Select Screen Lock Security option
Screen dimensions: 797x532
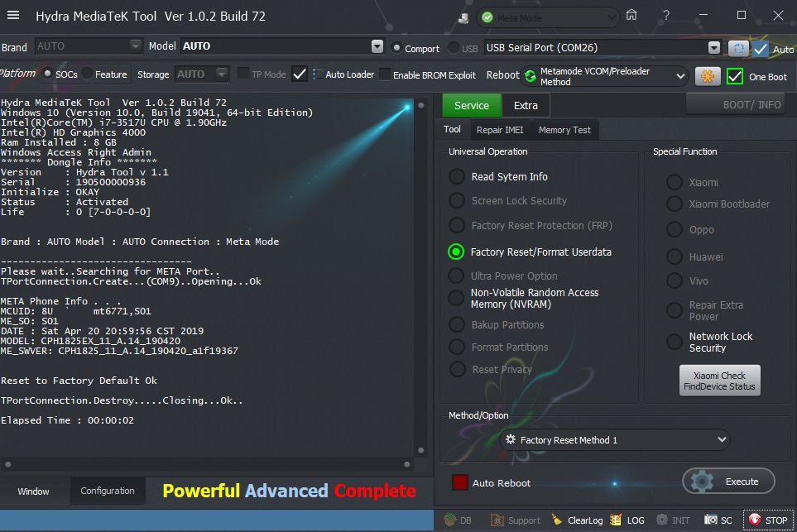[457, 200]
